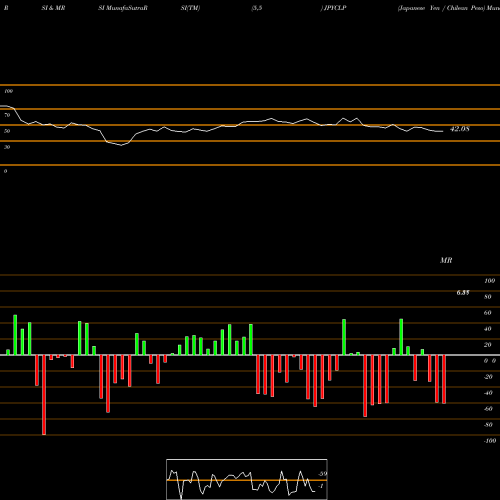
Task: Click the MR axis label 40
Action: tap(488, 329)
